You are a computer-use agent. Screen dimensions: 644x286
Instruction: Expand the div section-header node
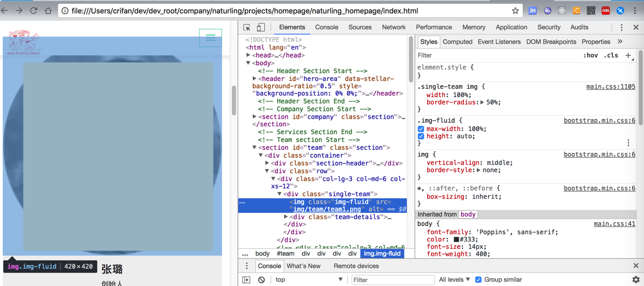pos(267,163)
